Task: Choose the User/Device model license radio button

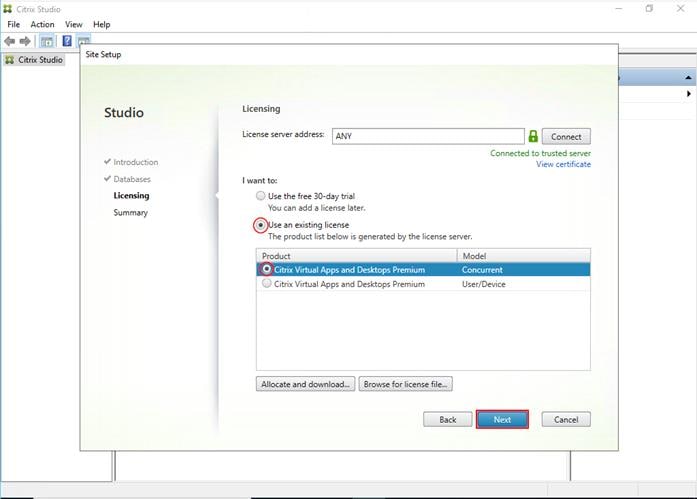Action: [x=266, y=283]
